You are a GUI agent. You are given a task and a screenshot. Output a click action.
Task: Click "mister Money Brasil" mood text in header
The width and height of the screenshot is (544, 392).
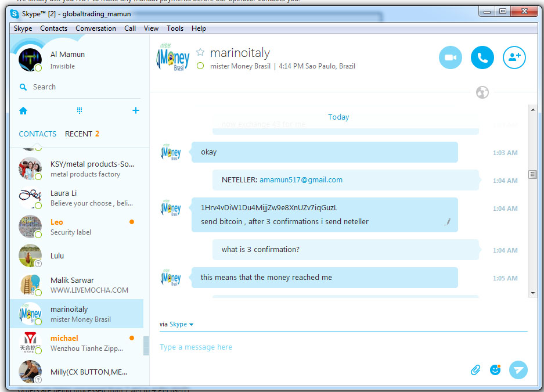240,66
